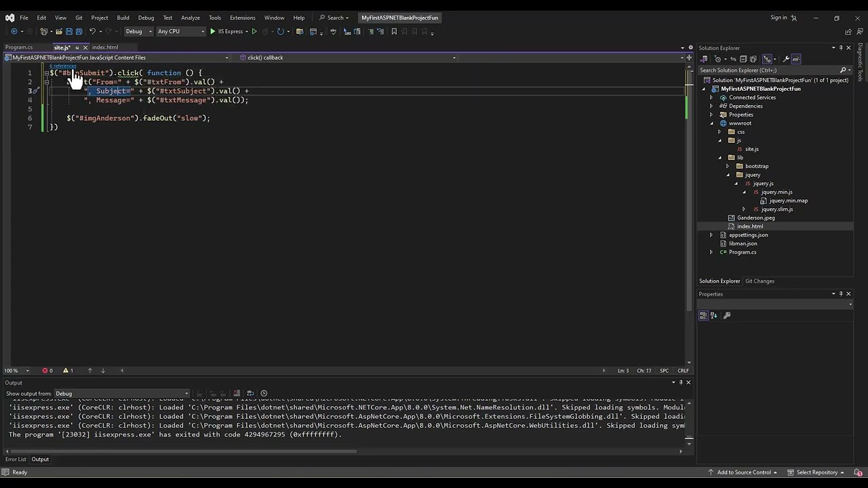Toggle auto-hide pin on Solution Explorer panel
The image size is (868, 488).
(841, 48)
